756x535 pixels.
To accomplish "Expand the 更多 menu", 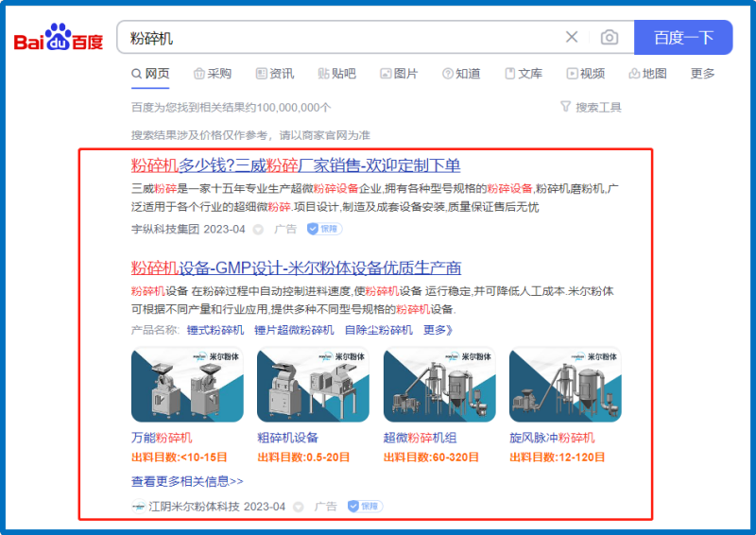I will [x=702, y=74].
